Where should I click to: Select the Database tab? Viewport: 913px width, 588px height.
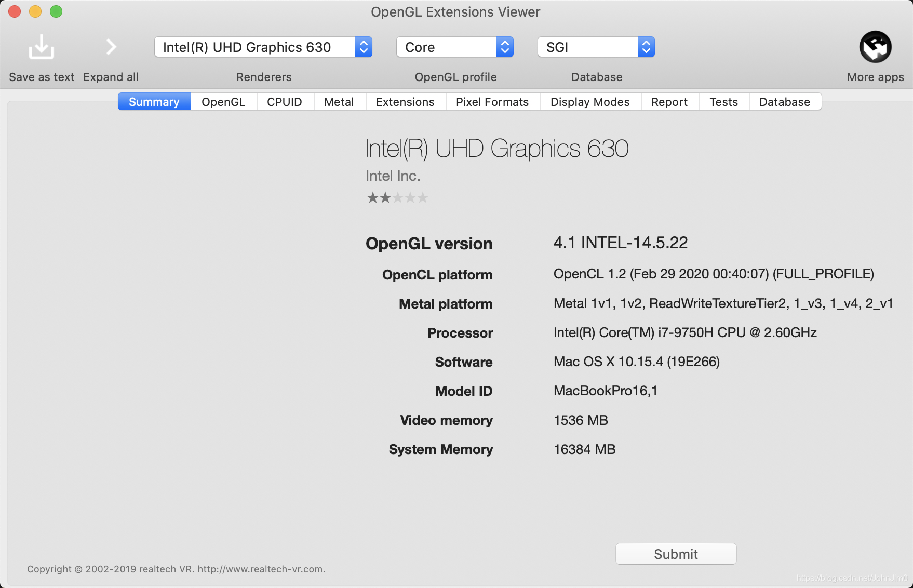click(785, 102)
